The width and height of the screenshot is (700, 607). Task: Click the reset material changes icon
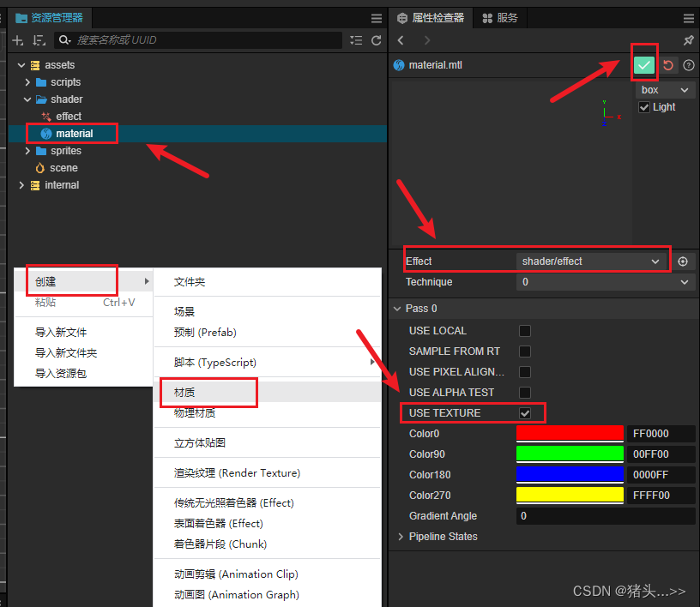click(x=668, y=65)
